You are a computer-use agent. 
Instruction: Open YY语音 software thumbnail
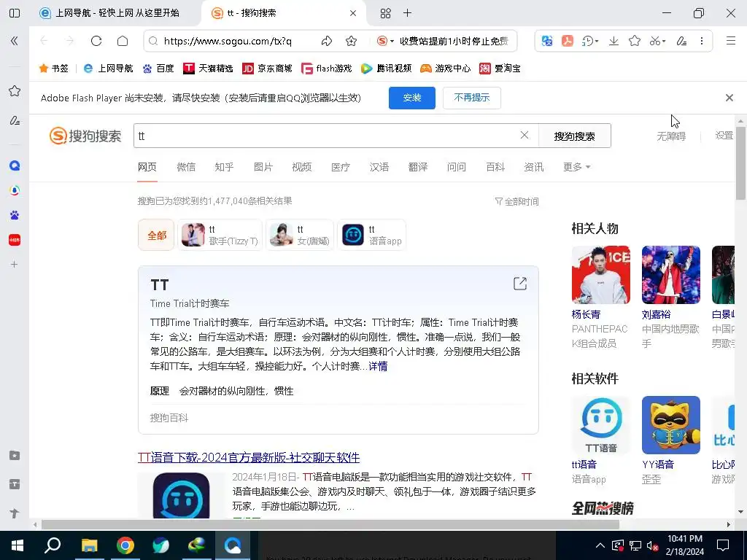click(671, 425)
